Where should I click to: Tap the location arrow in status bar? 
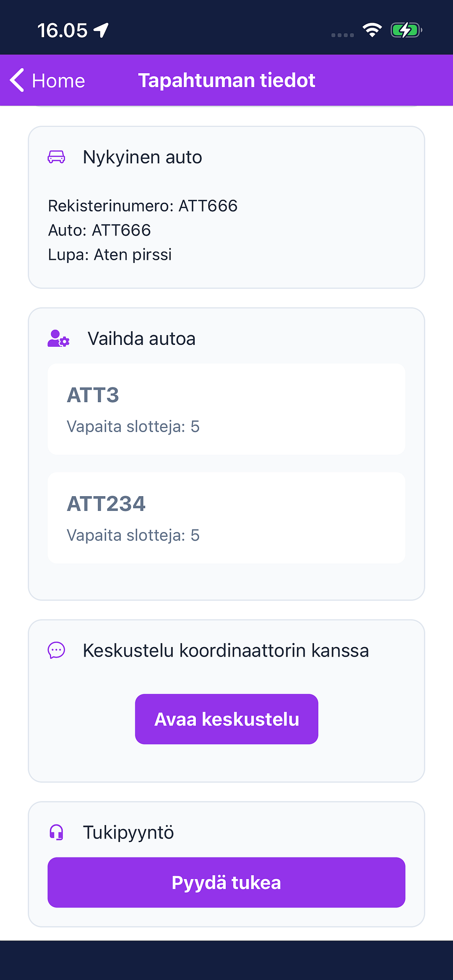(x=101, y=30)
